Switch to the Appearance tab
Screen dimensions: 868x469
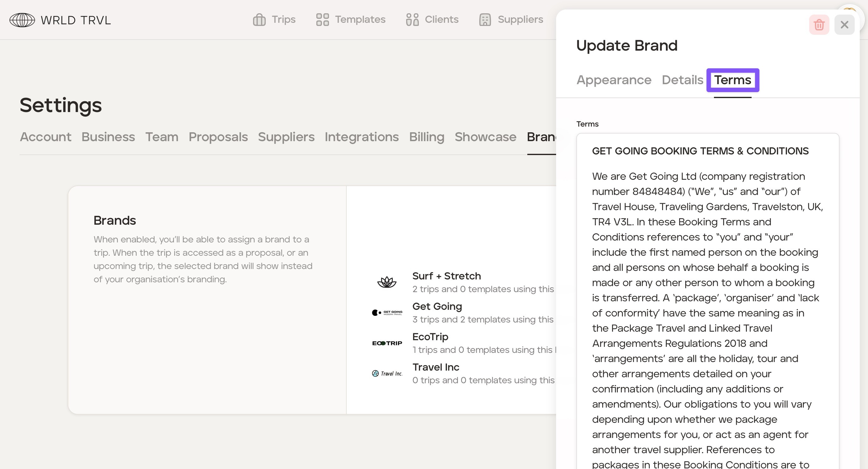[x=614, y=80]
